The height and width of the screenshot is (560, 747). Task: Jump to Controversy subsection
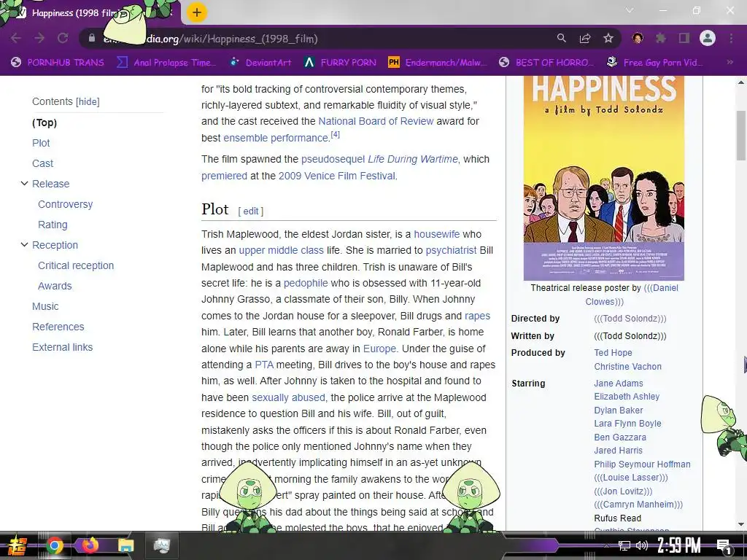coord(65,204)
